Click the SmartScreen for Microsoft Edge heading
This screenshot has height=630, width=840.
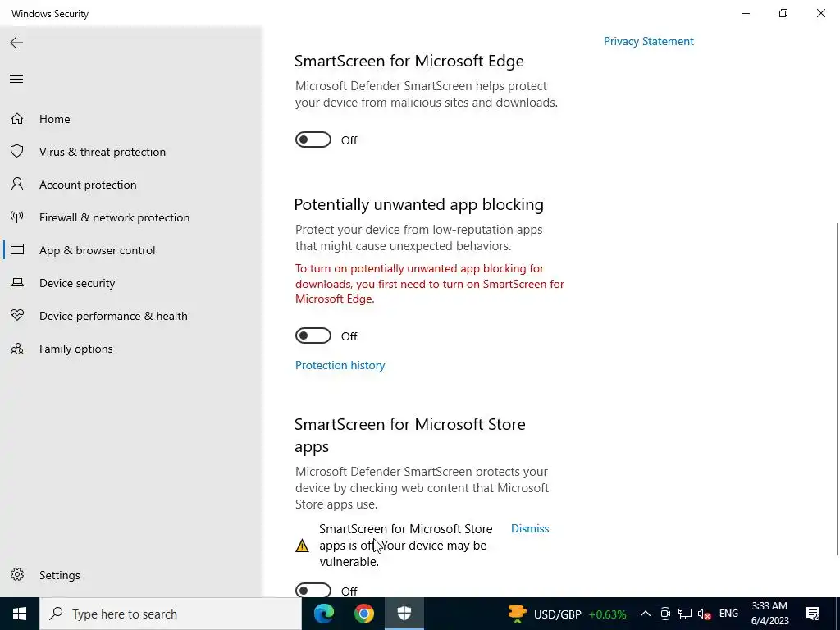click(409, 61)
